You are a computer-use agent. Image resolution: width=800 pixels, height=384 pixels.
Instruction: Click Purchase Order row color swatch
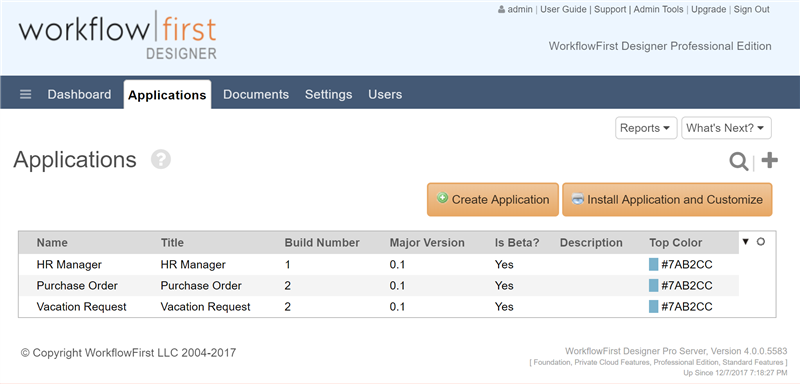(x=654, y=286)
